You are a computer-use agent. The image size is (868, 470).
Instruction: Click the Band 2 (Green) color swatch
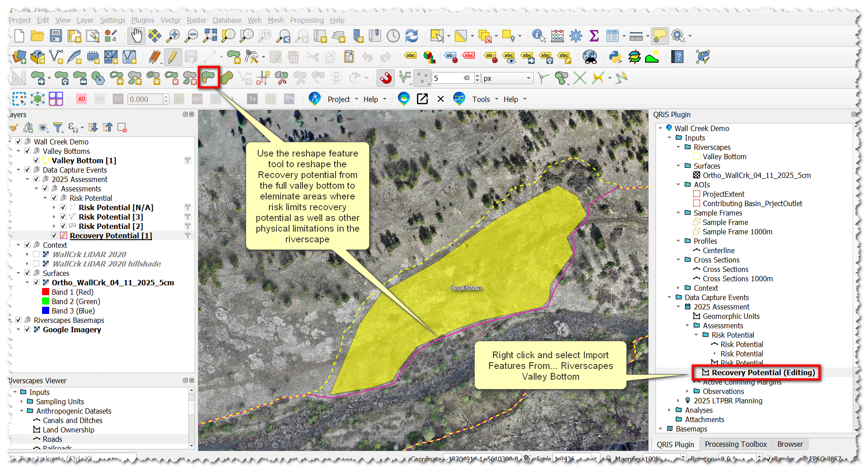pos(46,301)
